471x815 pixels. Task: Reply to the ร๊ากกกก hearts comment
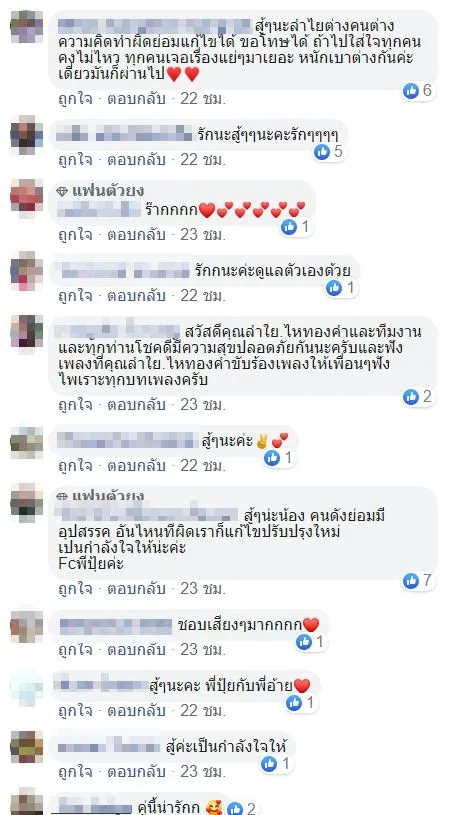click(136, 234)
